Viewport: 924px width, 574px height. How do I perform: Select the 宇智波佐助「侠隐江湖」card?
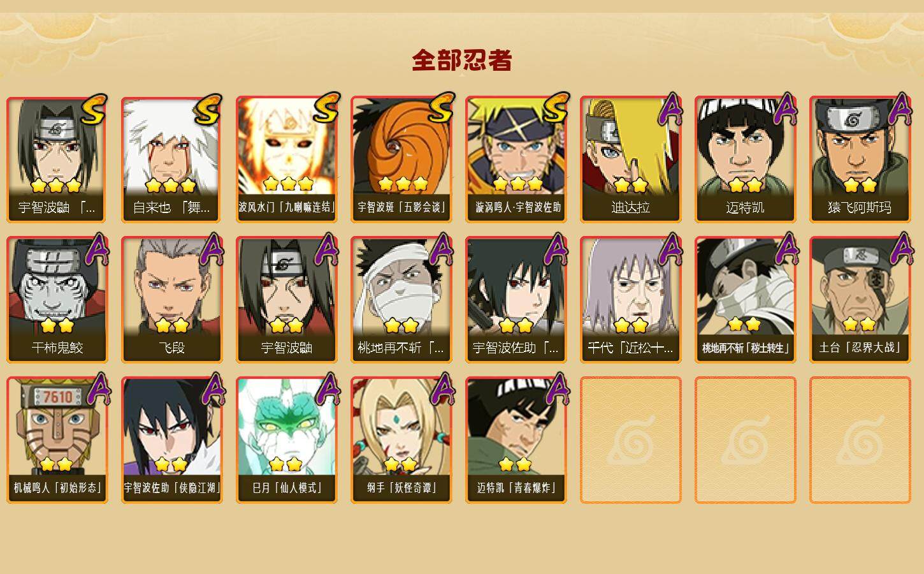171,440
